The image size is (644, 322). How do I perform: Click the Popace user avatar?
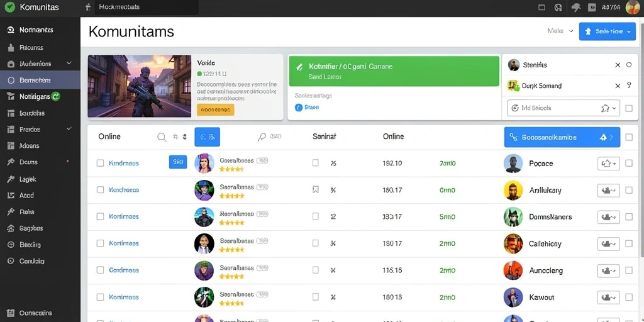[x=513, y=164]
